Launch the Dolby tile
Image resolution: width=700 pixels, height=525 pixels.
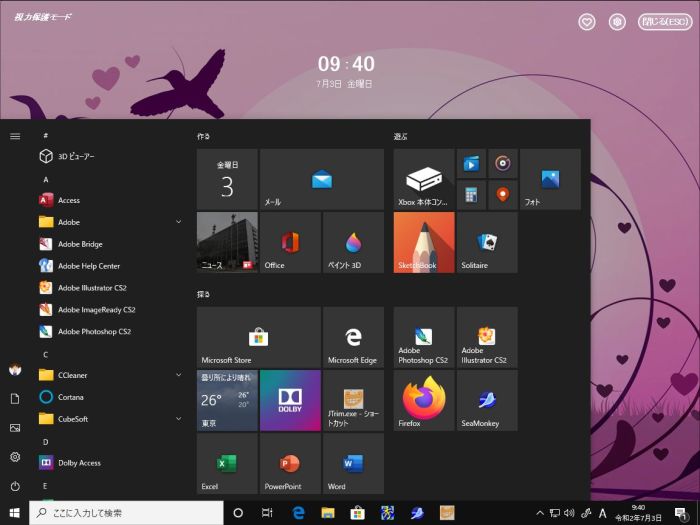tap(290, 400)
